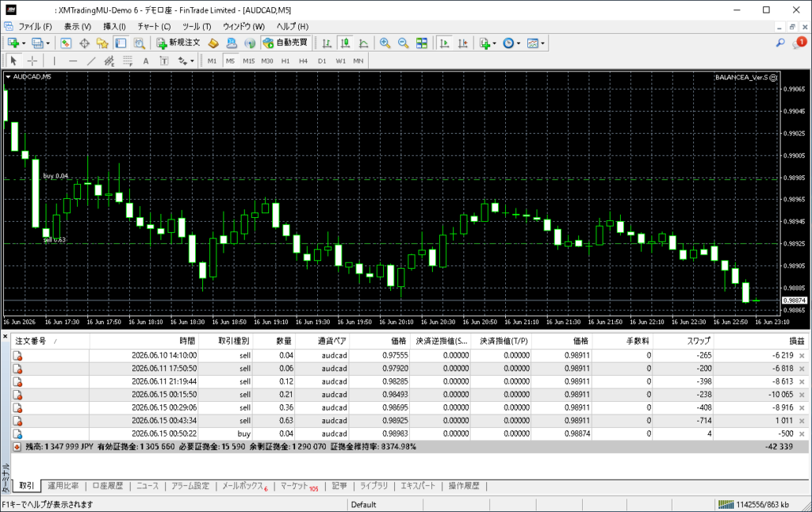Toggle the Navigator folder-star icon
Screen dimensions: 812x512
pyautogui.click(x=102, y=43)
